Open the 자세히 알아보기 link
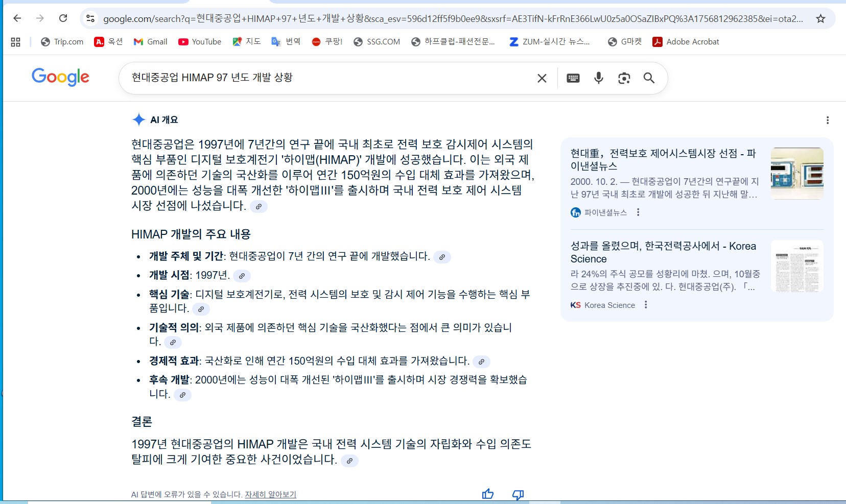 [x=270, y=494]
